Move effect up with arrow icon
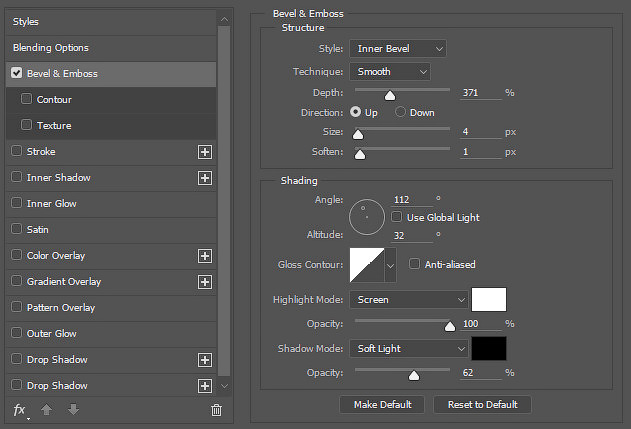Image resolution: width=631 pixels, height=429 pixels. click(x=47, y=410)
